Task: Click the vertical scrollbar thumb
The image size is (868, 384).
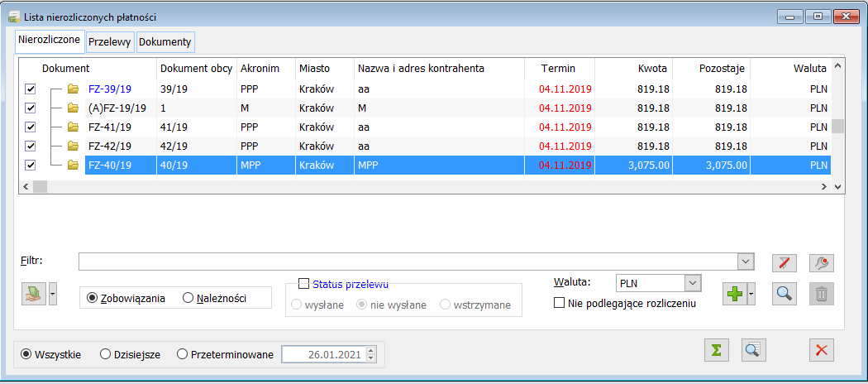Action: [x=837, y=127]
